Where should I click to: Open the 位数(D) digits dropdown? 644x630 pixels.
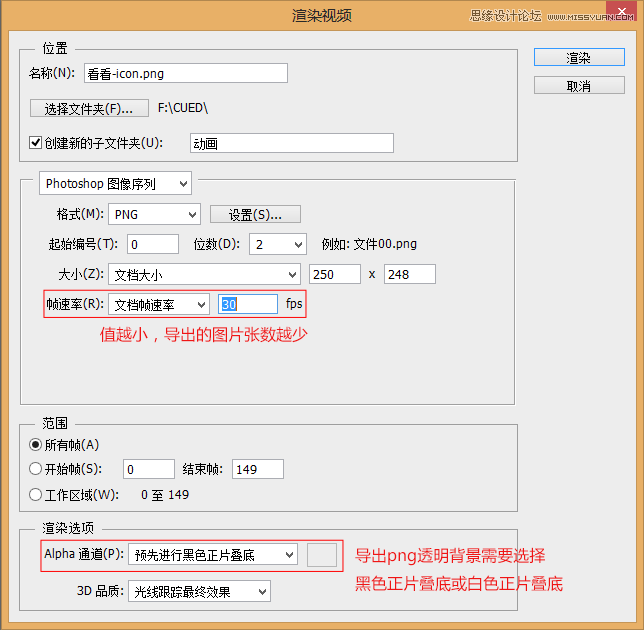pyautogui.click(x=278, y=244)
